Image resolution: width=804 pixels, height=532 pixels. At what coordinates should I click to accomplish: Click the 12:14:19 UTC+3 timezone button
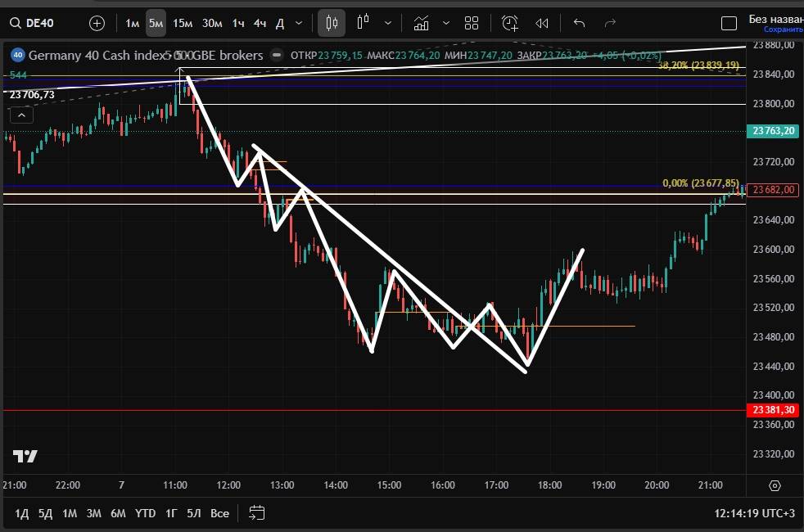(753, 513)
